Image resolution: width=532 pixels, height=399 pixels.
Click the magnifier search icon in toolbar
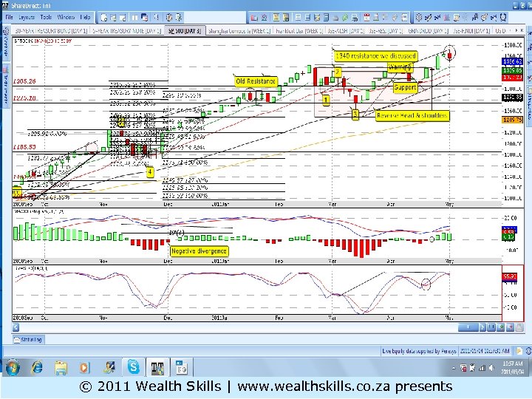tap(157, 17)
